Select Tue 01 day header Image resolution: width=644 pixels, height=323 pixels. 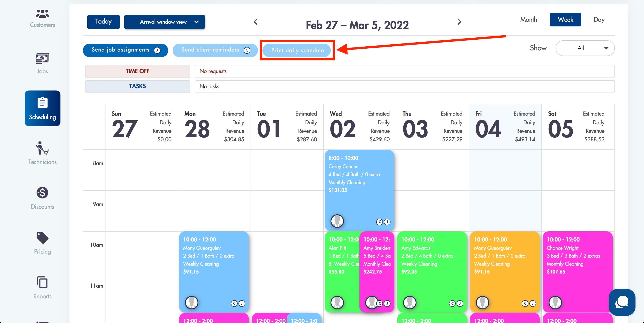click(287, 127)
